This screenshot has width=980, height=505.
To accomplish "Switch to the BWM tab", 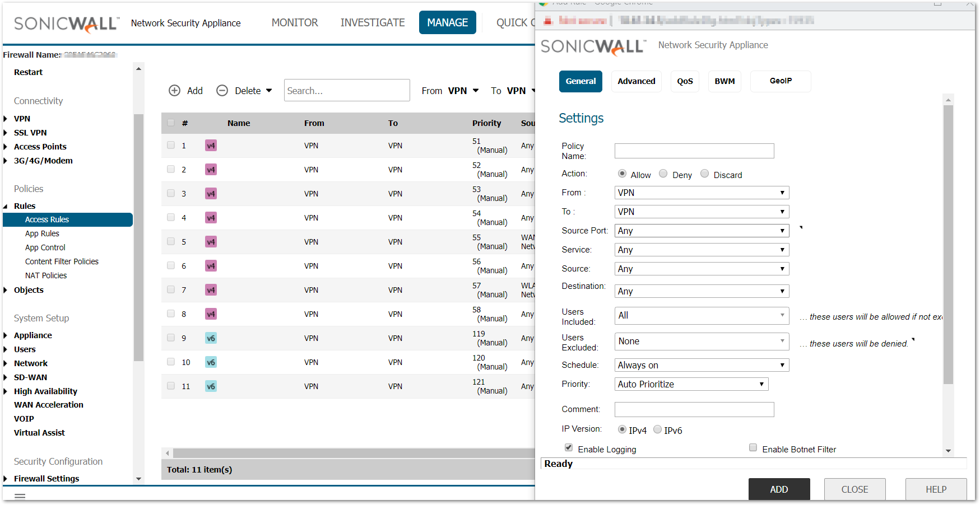I will [x=724, y=81].
